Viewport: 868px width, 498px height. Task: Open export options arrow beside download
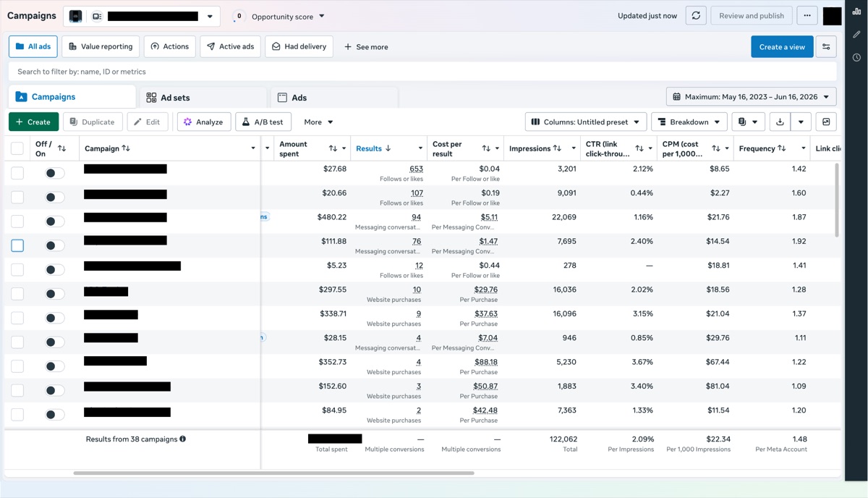click(801, 122)
